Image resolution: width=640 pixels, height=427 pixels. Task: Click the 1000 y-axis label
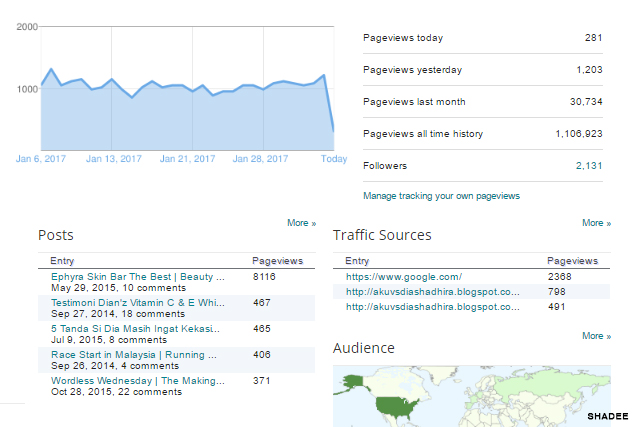click(x=27, y=89)
